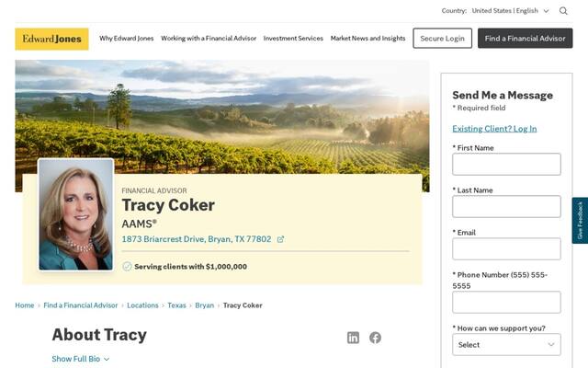Click Tracy Coker's profile photo
Image resolution: width=588 pixels, height=368 pixels.
[75, 214]
